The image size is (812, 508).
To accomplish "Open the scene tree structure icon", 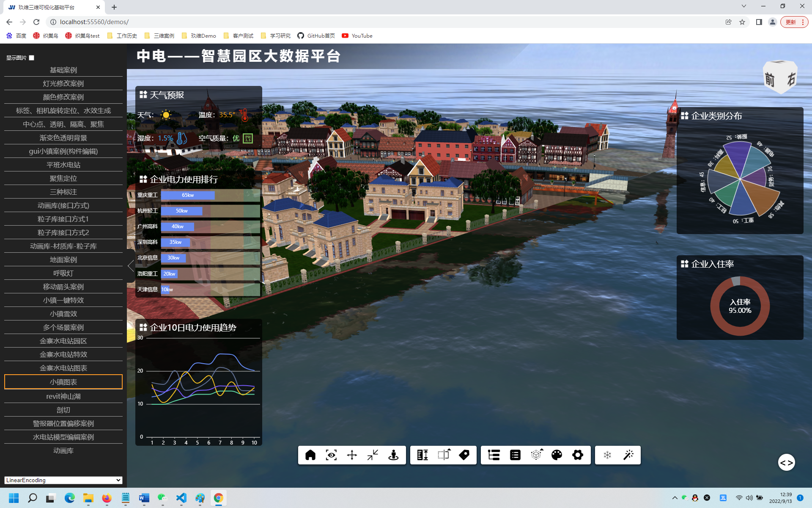I will point(494,455).
